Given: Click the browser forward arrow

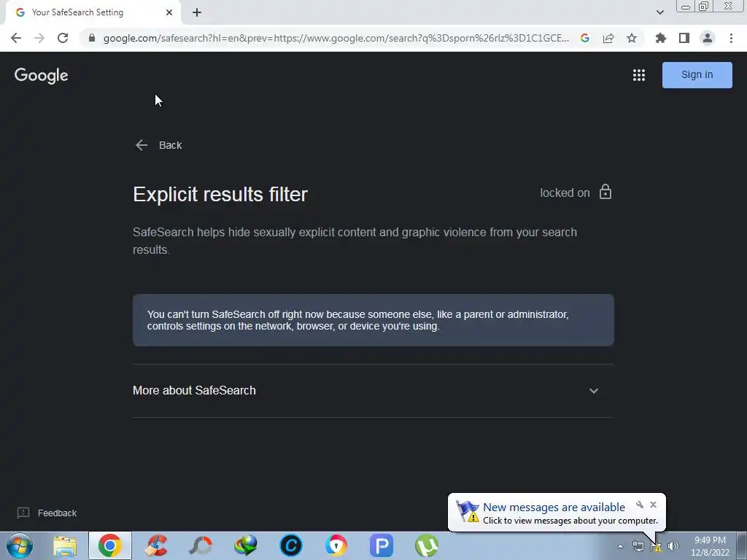Looking at the screenshot, I should 39,38.
